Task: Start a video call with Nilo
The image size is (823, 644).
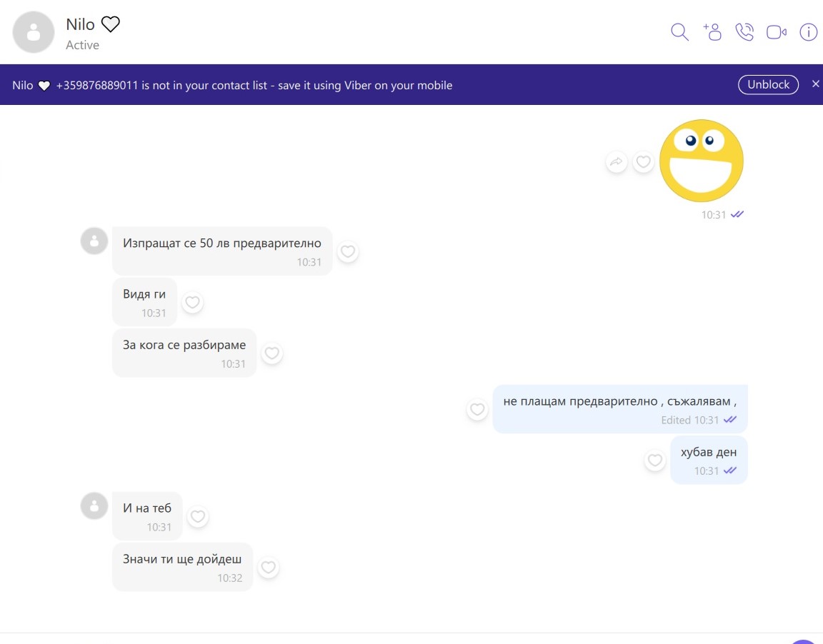Action: point(776,32)
